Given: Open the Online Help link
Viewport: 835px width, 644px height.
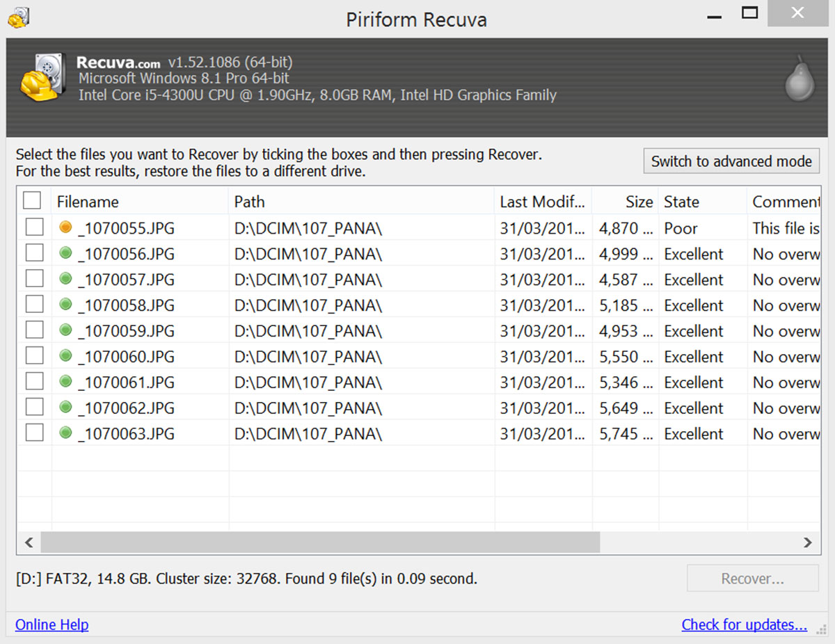Looking at the screenshot, I should pyautogui.click(x=52, y=625).
